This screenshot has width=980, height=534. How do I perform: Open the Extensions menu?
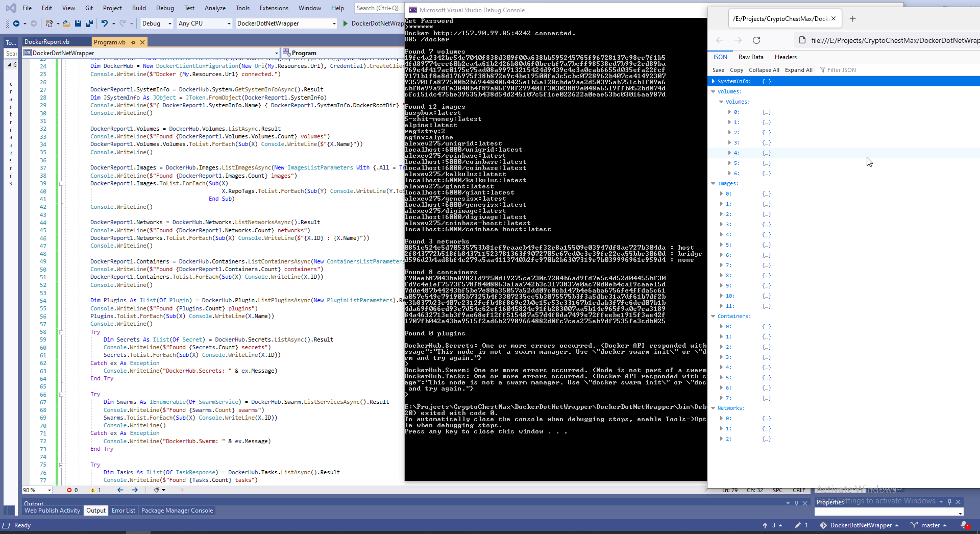pos(274,8)
